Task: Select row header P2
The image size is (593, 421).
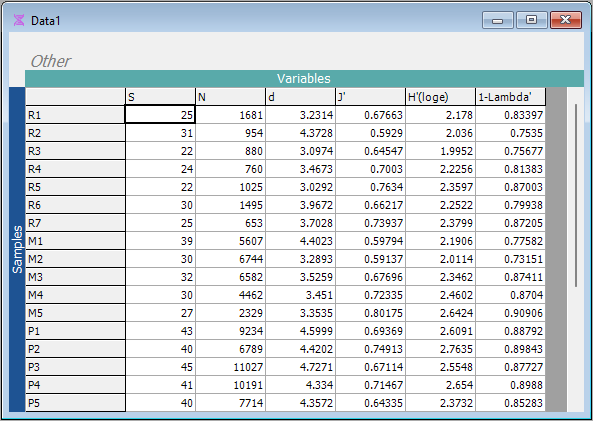Action: (75, 349)
